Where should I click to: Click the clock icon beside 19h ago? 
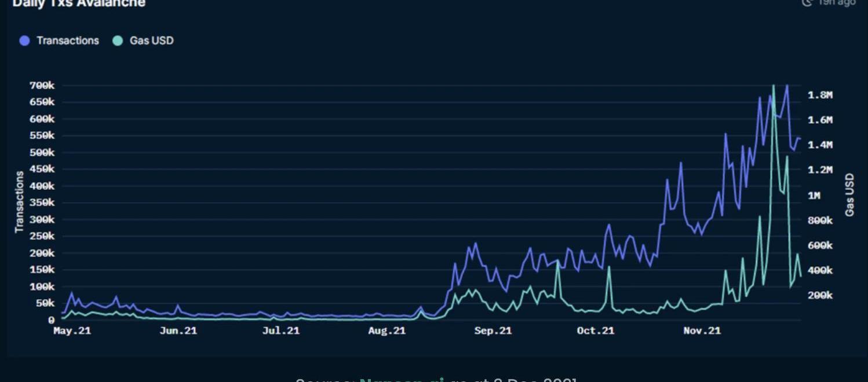(x=807, y=2)
